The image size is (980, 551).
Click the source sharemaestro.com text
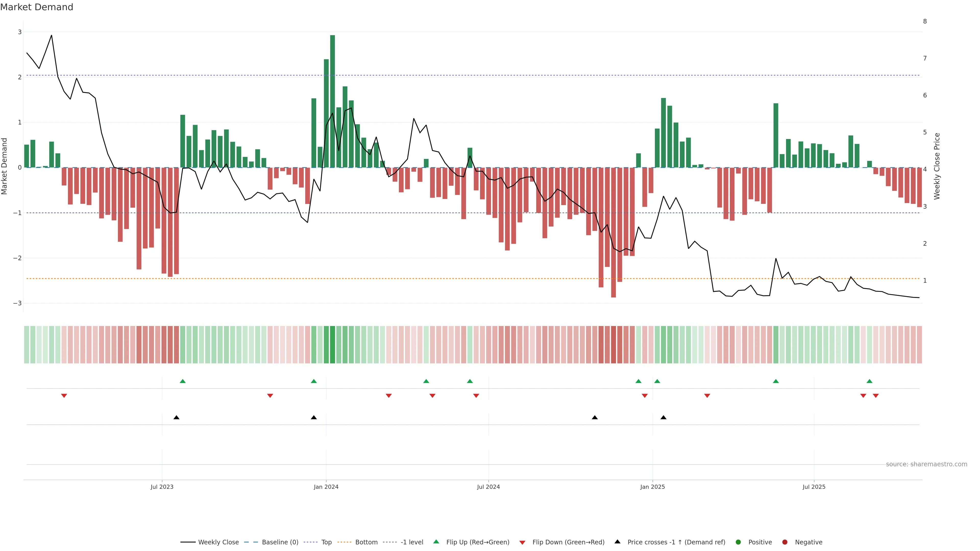(926, 464)
